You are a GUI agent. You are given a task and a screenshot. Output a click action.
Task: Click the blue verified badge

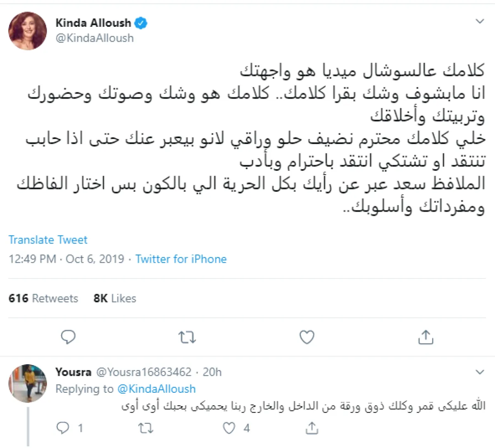coord(141,23)
